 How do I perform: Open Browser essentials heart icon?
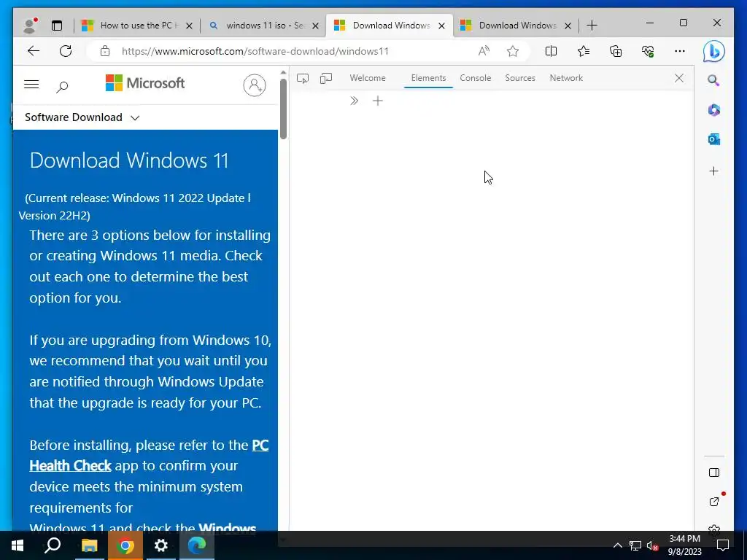coord(648,51)
